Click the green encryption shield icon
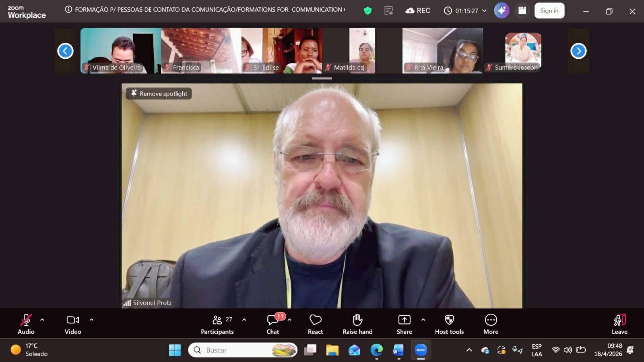 367,11
